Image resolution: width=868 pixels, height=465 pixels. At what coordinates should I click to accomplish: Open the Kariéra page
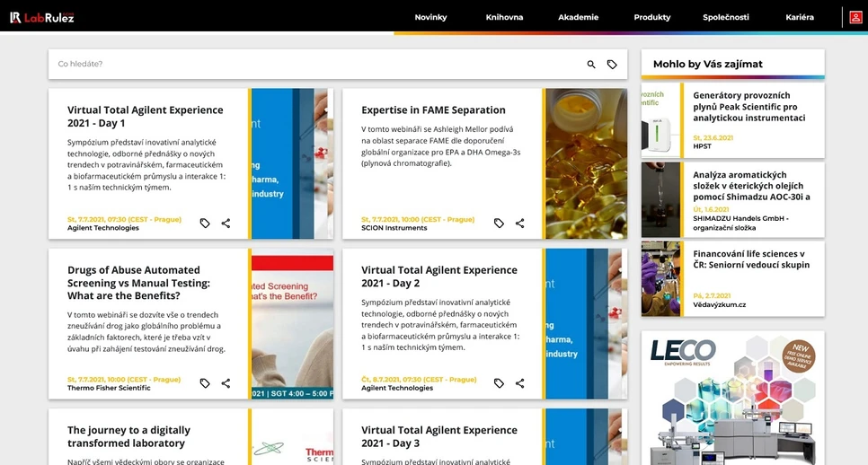(x=799, y=17)
